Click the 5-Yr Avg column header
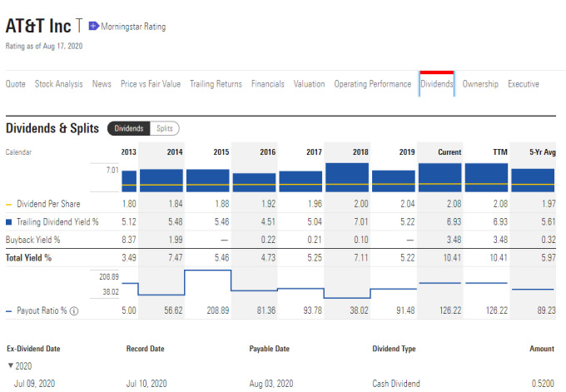Viewport: 566px width, 392px height. coord(543,152)
